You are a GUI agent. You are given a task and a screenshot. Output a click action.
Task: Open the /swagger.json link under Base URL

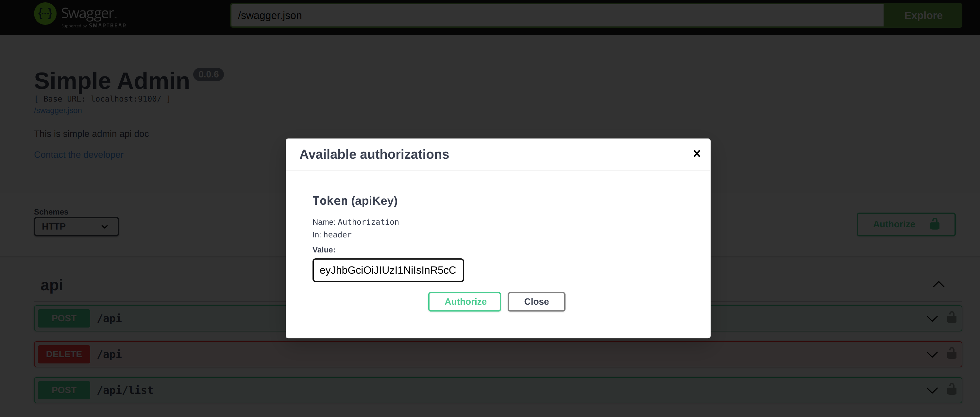tap(58, 111)
